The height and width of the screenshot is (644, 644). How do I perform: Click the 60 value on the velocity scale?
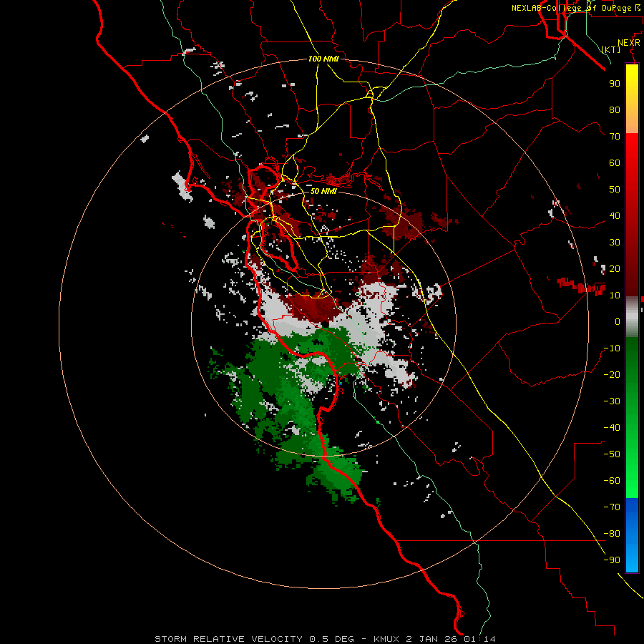click(x=615, y=162)
